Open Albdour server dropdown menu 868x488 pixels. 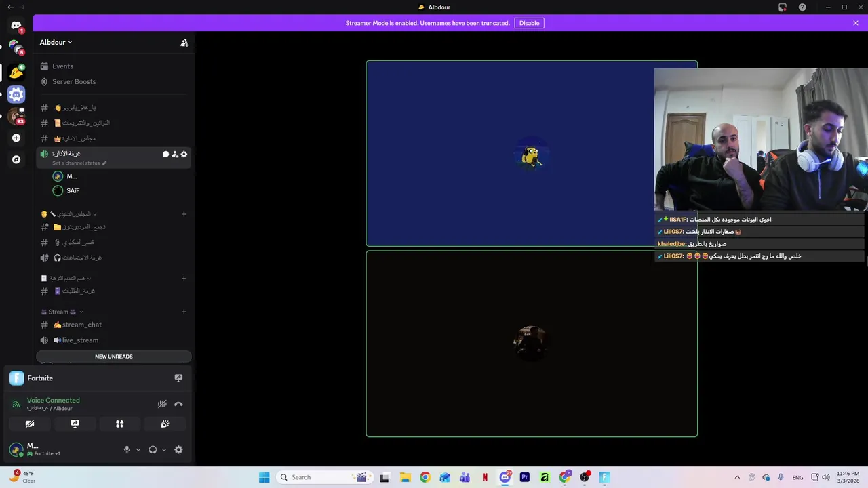coord(56,42)
